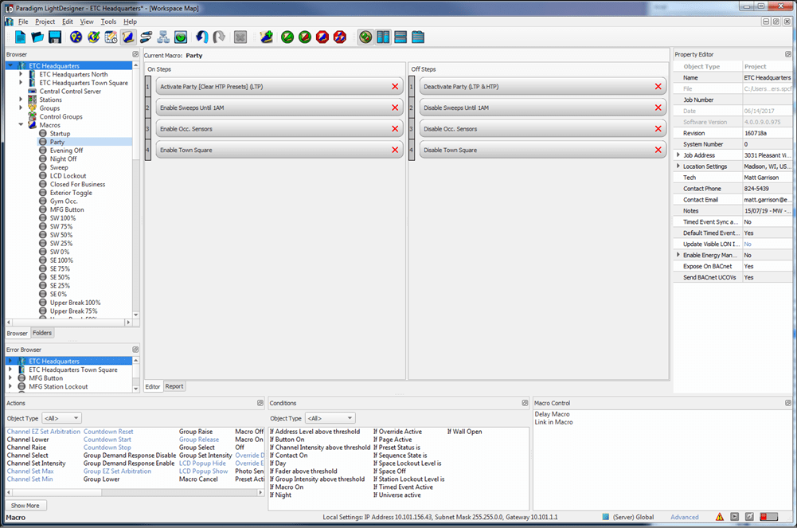Click the Save floppy disk icon
The image size is (797, 532).
[x=55, y=37]
